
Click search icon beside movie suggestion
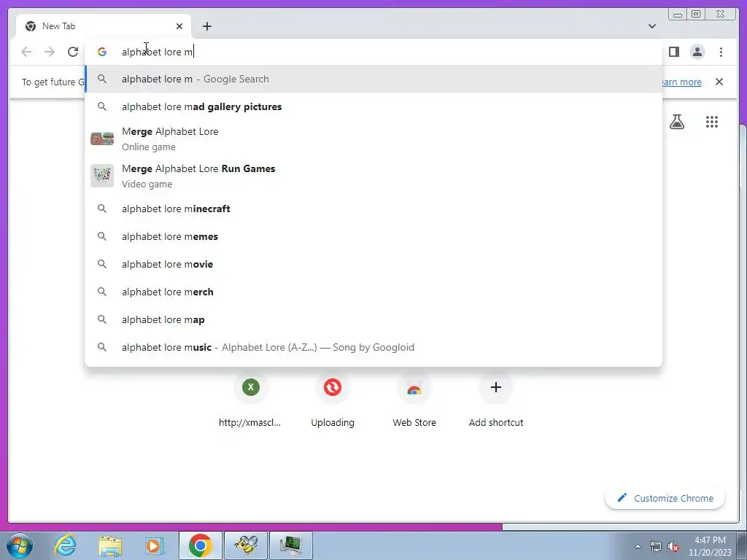pyautogui.click(x=102, y=264)
